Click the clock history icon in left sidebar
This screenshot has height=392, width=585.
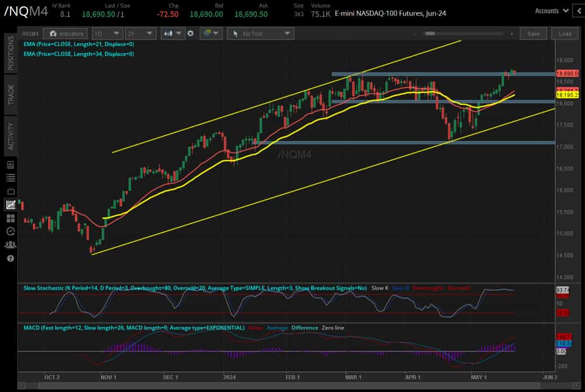10,231
